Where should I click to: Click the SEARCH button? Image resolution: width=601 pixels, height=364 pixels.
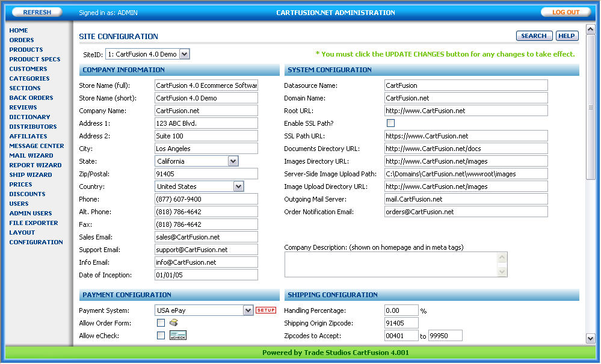pos(534,35)
